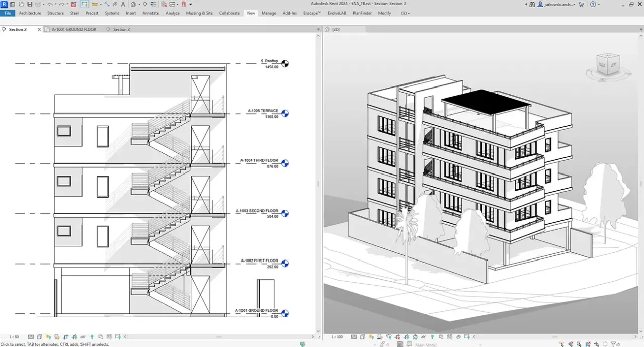The height and width of the screenshot is (347, 644).
Task: Toggle shadows in Section 2 view control bar
Action: coord(56,337)
